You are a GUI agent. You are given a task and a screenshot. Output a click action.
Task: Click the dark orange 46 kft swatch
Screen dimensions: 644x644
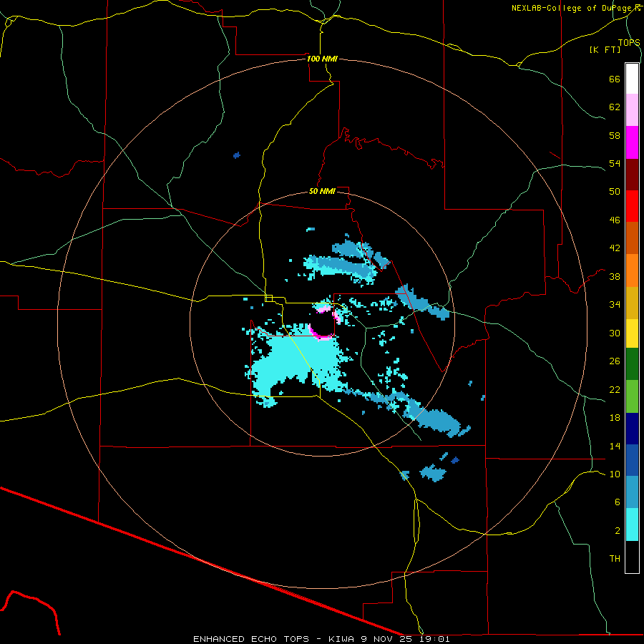pyautogui.click(x=632, y=238)
